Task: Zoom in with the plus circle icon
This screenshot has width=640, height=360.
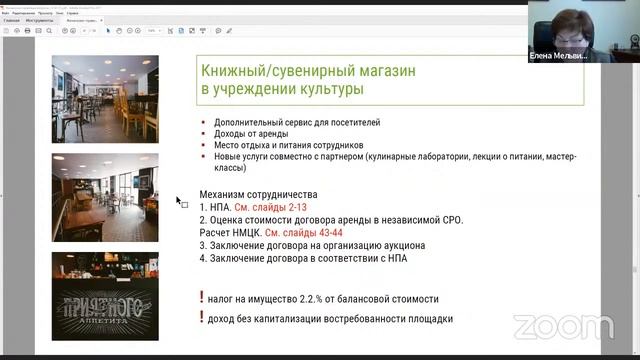Action: [138, 31]
